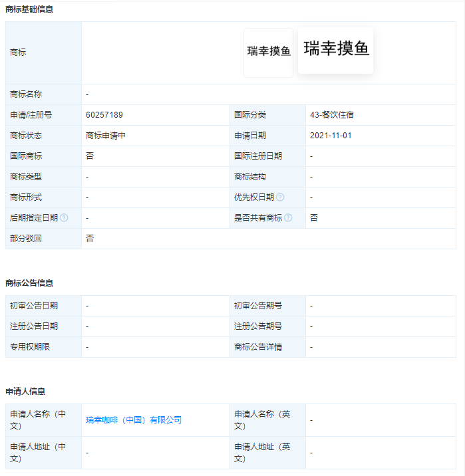
Task: Click the 否 value beside 是否共有商标
Action: [x=314, y=218]
